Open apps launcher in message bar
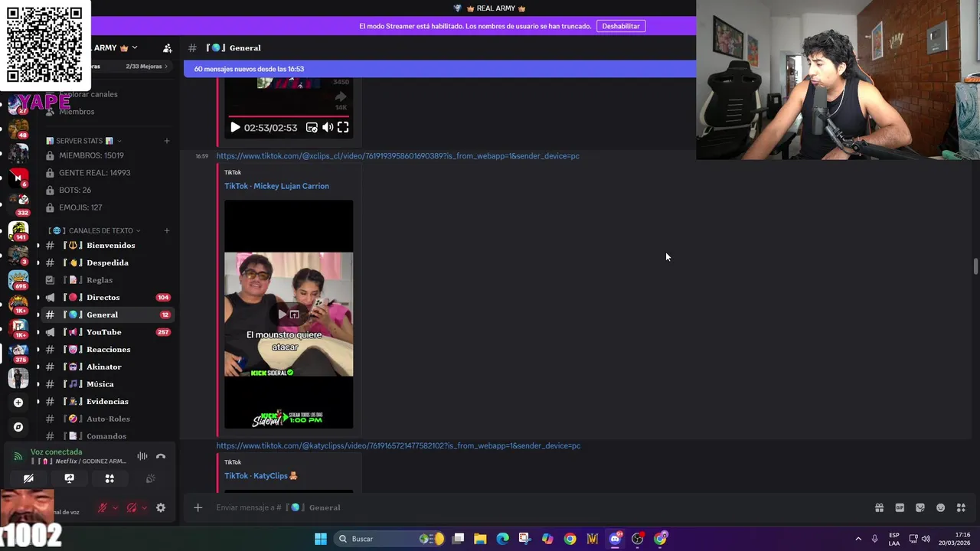 point(962,507)
